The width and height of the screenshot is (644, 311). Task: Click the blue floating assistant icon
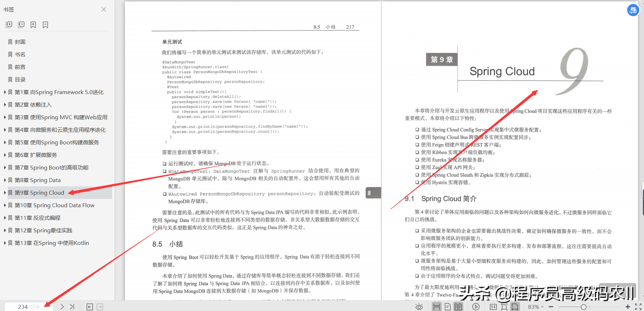pos(633,10)
